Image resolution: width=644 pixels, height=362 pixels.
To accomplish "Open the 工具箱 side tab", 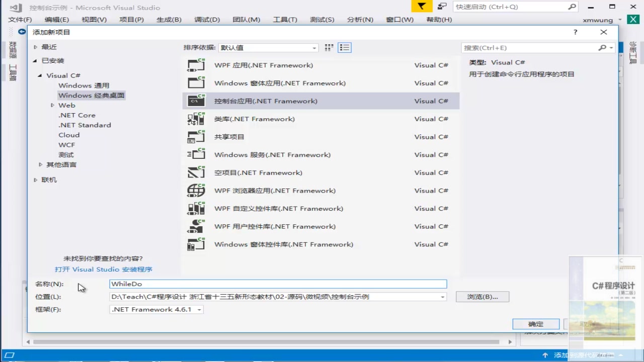I will pyautogui.click(x=13, y=72).
